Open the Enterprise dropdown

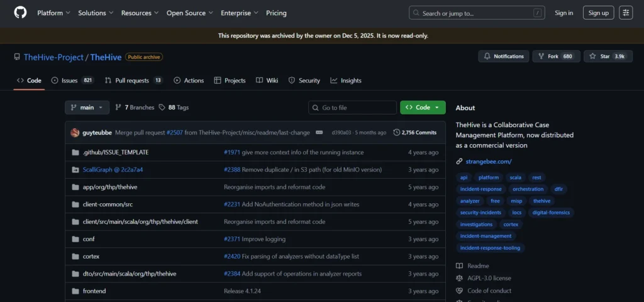pyautogui.click(x=240, y=13)
